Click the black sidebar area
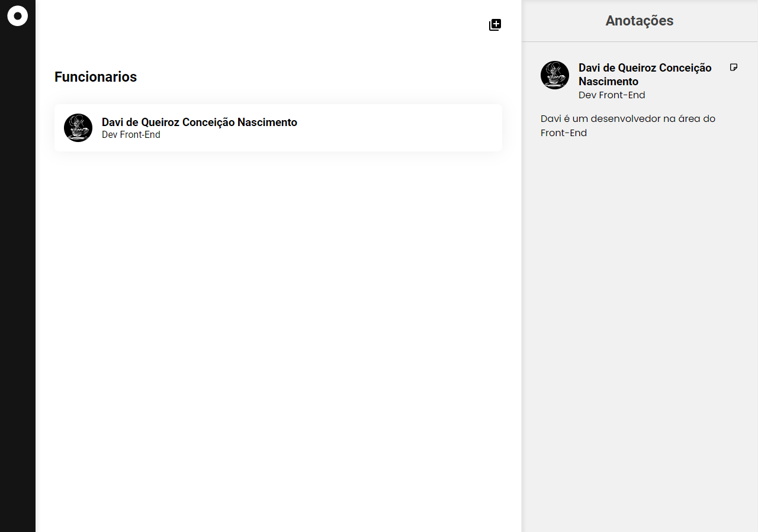 pyautogui.click(x=18, y=296)
